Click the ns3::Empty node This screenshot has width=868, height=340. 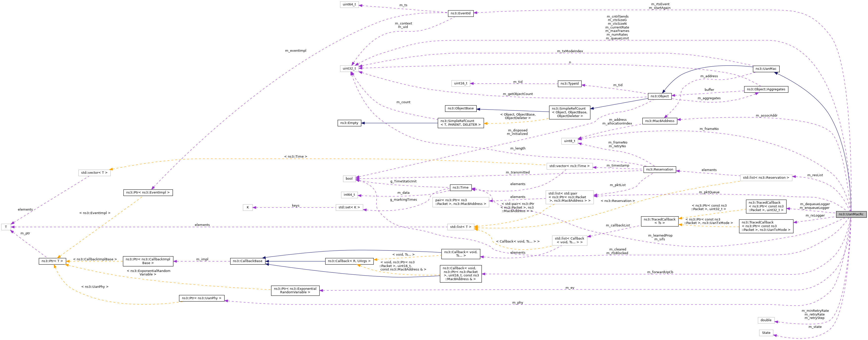(349, 123)
